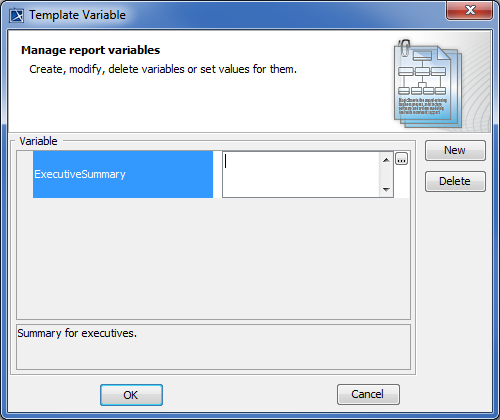Click the Template Variable title bar app icon
500x420 pixels.
(x=16, y=15)
